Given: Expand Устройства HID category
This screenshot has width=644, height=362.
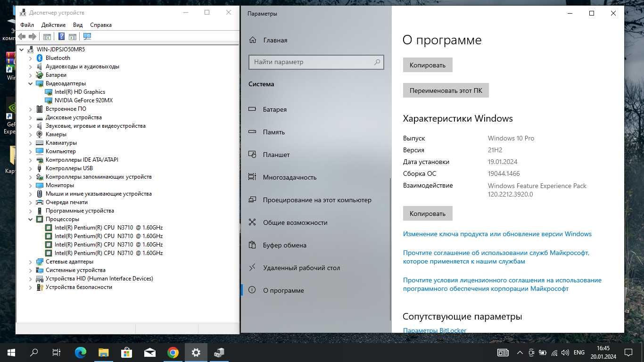Looking at the screenshot, I should 31,279.
